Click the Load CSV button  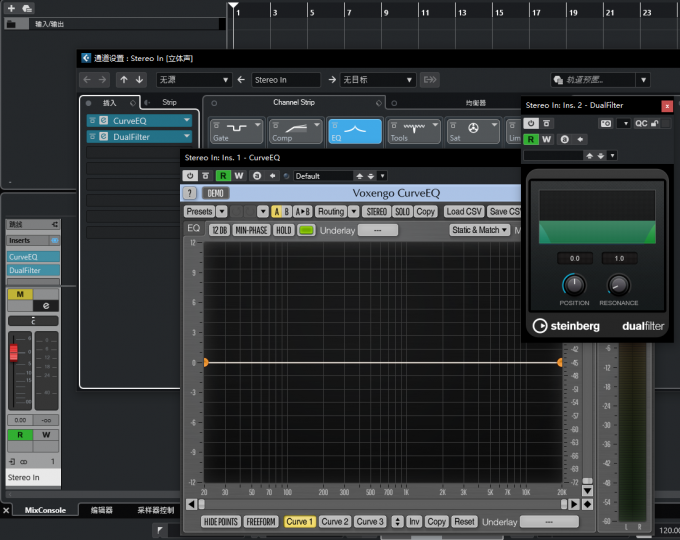click(464, 212)
